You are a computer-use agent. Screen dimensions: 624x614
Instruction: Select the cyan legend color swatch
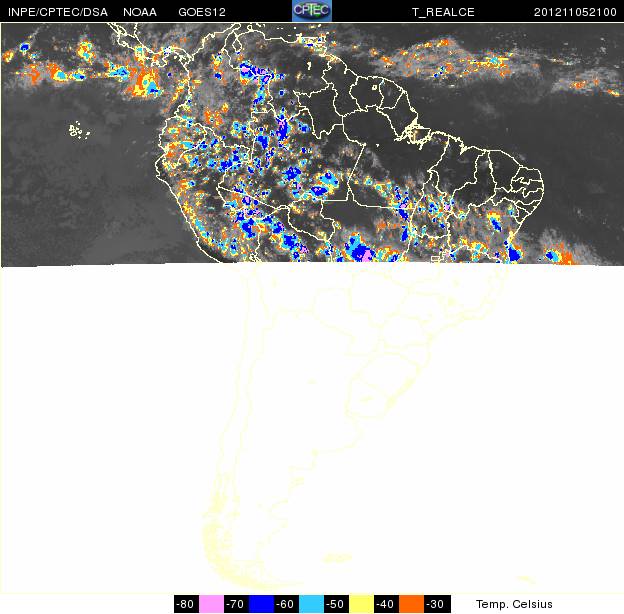pos(312,604)
